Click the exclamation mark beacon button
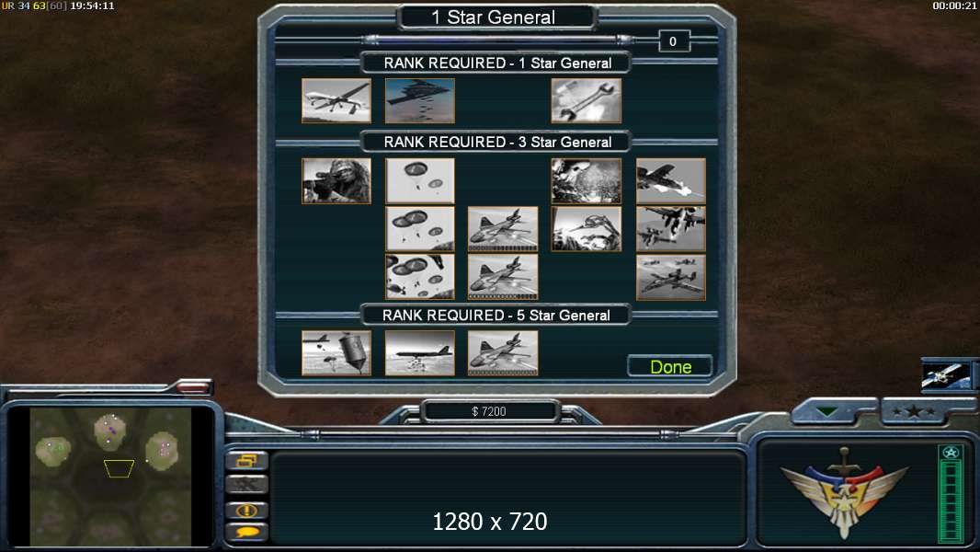Screen dimensions: 980x552 coord(247,511)
